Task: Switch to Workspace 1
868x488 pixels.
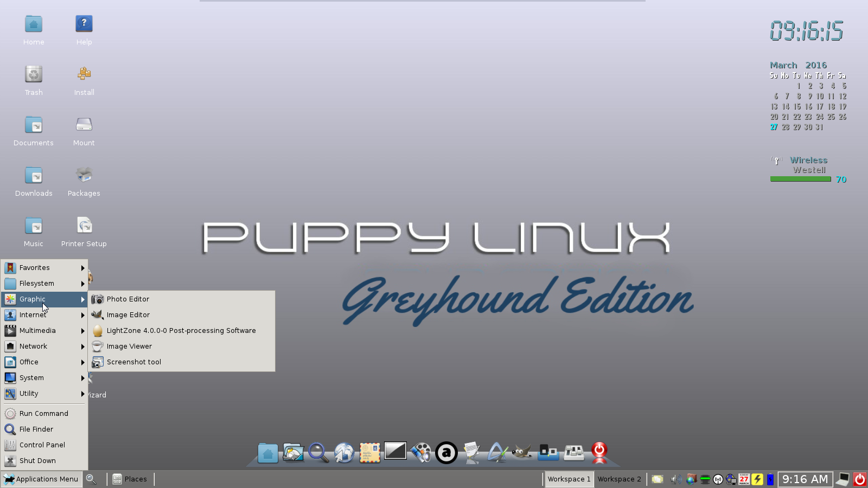Action: point(569,479)
